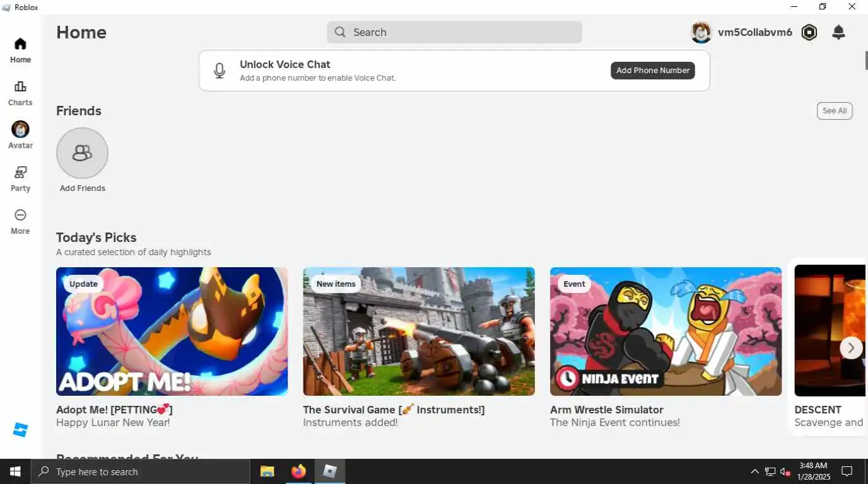Open Firefox from the taskbar
This screenshot has width=868, height=484.
298,471
